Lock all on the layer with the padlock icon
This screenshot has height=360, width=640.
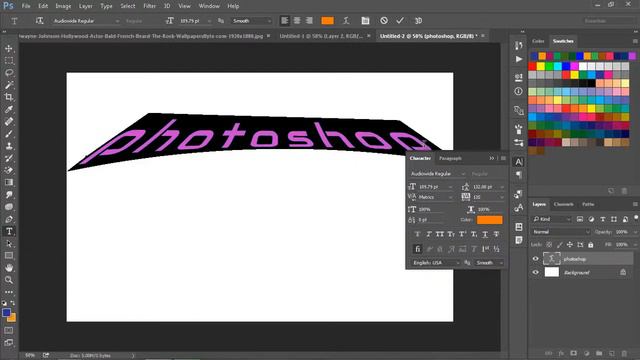591,245
